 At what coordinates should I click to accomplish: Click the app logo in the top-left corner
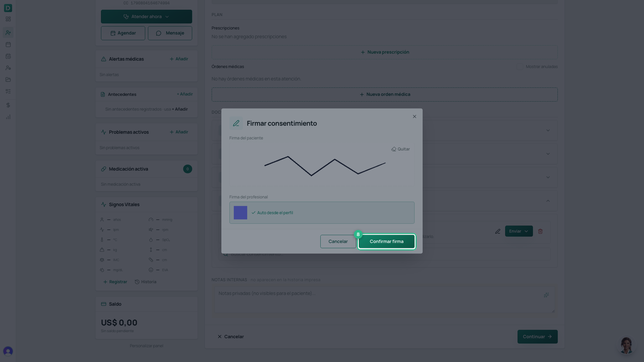8,8
